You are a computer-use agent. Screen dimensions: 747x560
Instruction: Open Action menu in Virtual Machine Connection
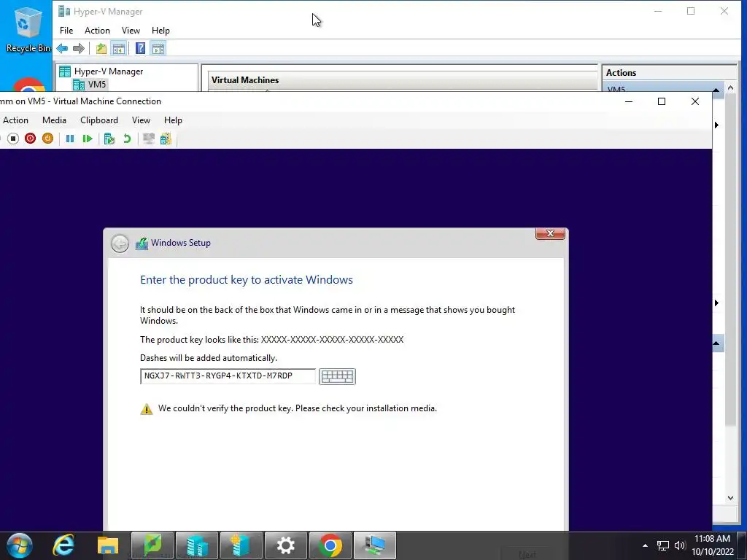pos(16,120)
